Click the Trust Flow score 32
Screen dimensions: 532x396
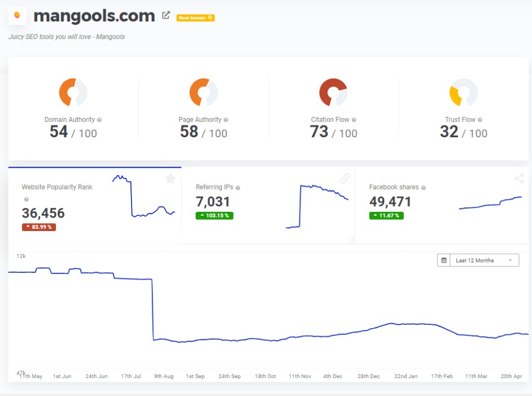click(x=449, y=132)
